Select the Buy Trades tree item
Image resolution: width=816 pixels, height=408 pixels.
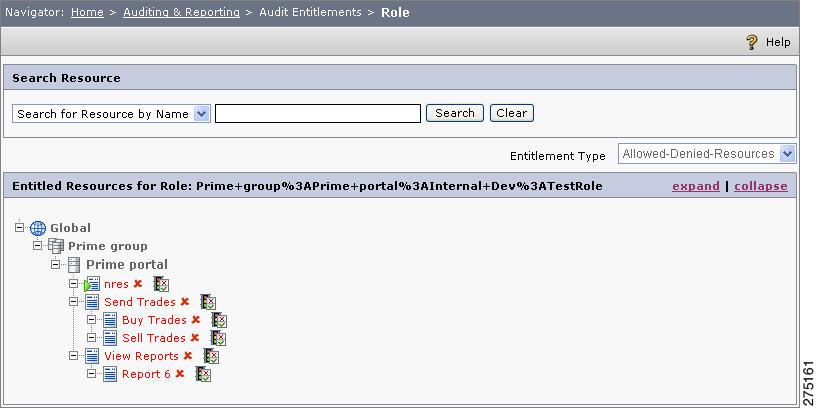click(x=154, y=320)
